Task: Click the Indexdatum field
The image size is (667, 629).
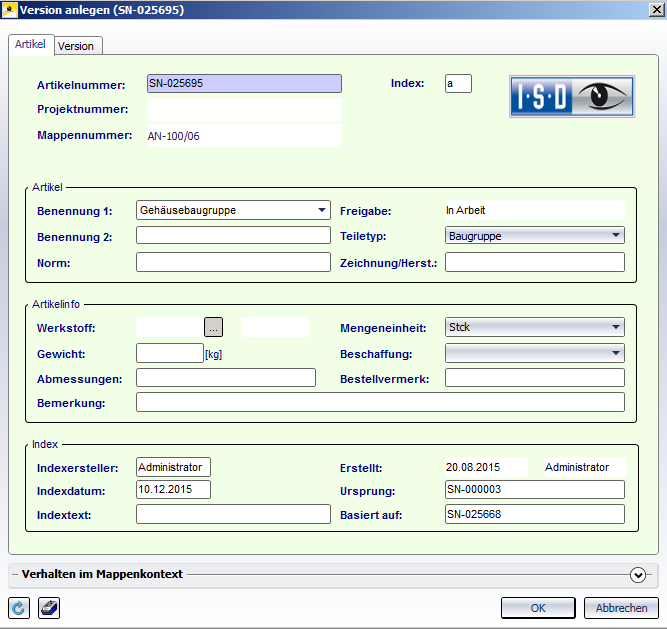Action: coord(173,489)
